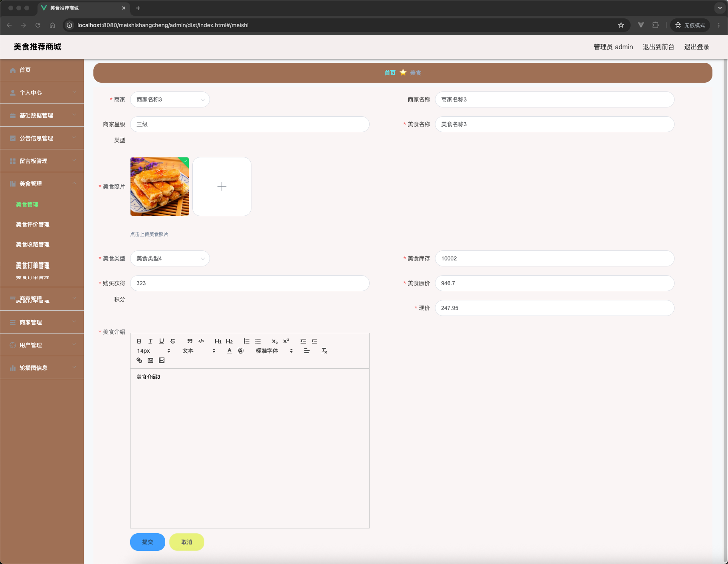This screenshot has height=564, width=728.
Task: Open the background highlight color picker
Action: 241,351
